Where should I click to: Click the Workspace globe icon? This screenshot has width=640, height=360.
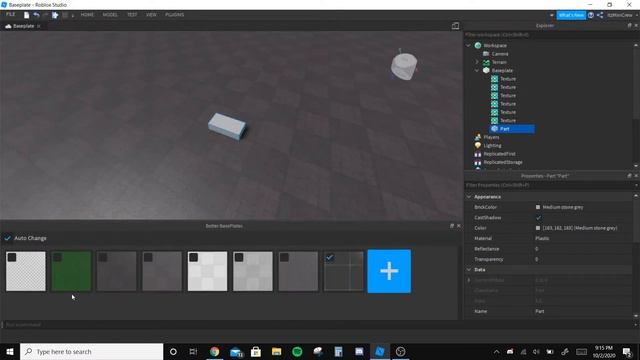pyautogui.click(x=478, y=45)
